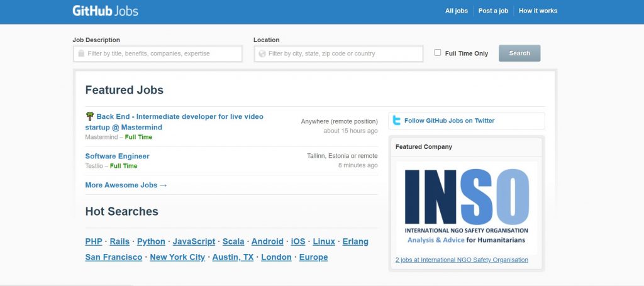Click the 'Testlio – Full Time' company line
The image size is (644, 286).
point(111,166)
